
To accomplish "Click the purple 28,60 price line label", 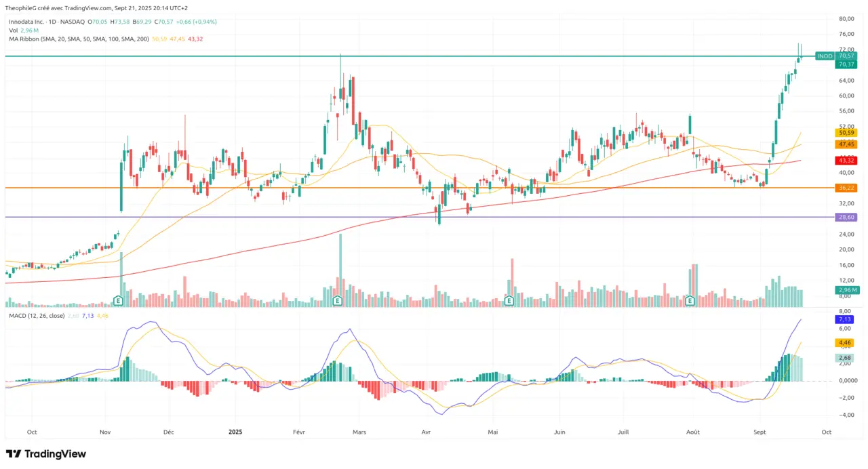I will (845, 217).
